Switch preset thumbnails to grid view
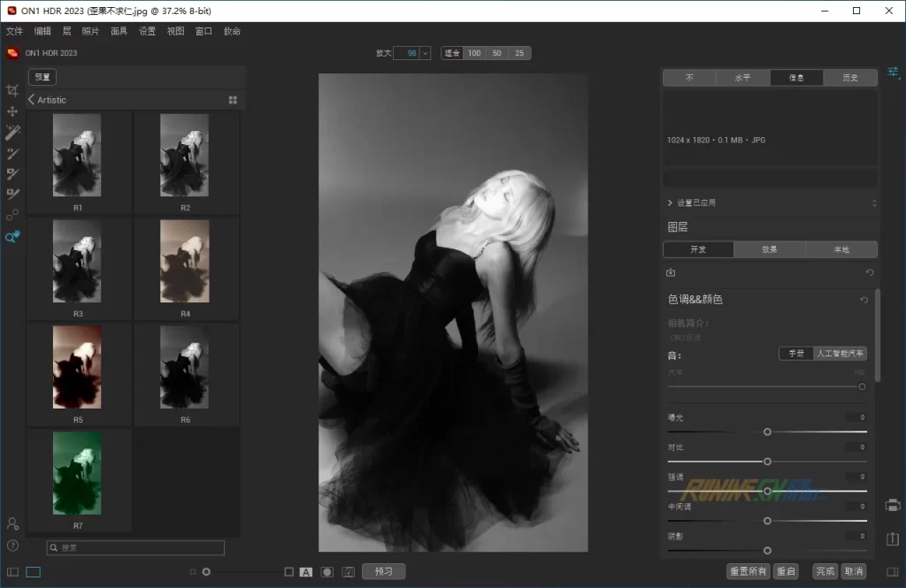906x588 pixels. [x=233, y=100]
